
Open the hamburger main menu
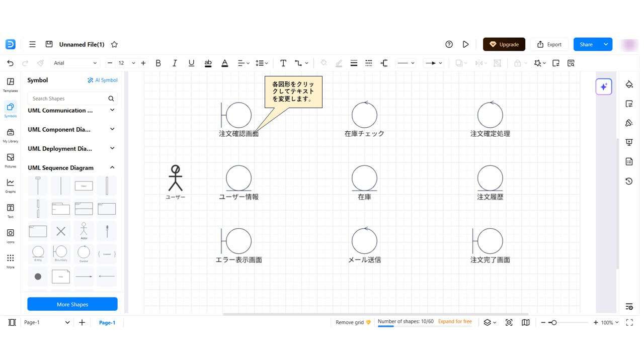[32, 44]
